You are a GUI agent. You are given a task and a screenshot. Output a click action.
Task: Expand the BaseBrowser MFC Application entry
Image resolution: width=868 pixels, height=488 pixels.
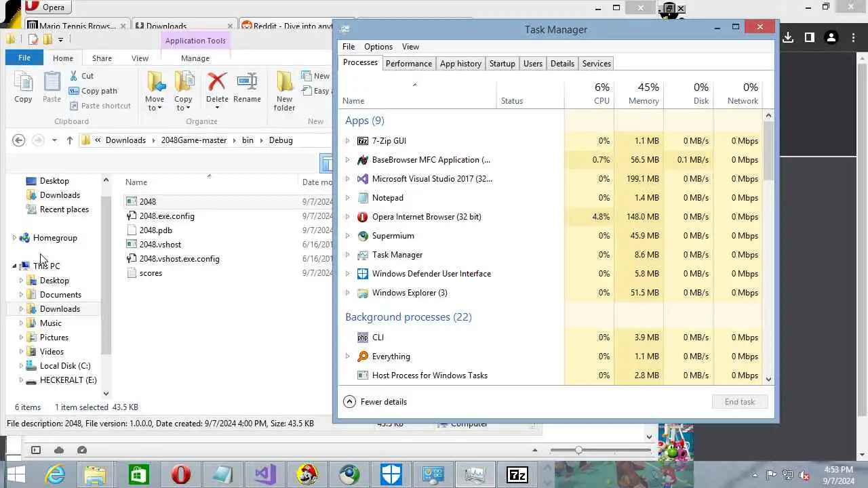coord(348,160)
